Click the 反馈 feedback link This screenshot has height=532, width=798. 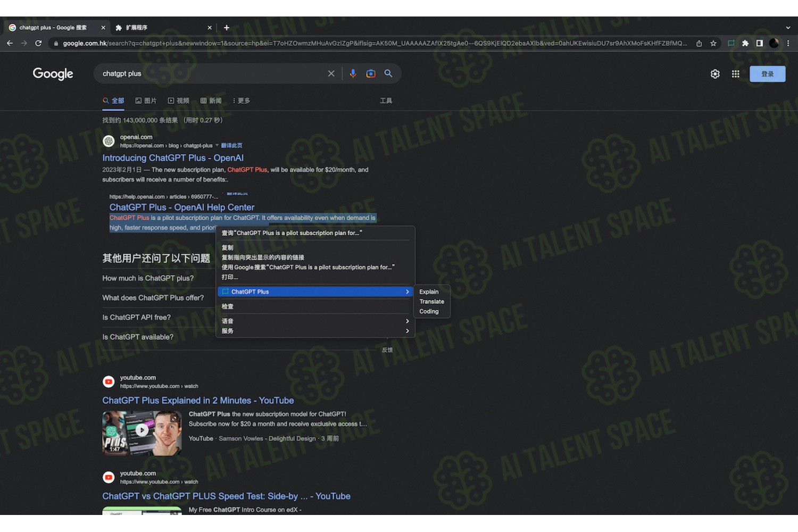tap(387, 350)
